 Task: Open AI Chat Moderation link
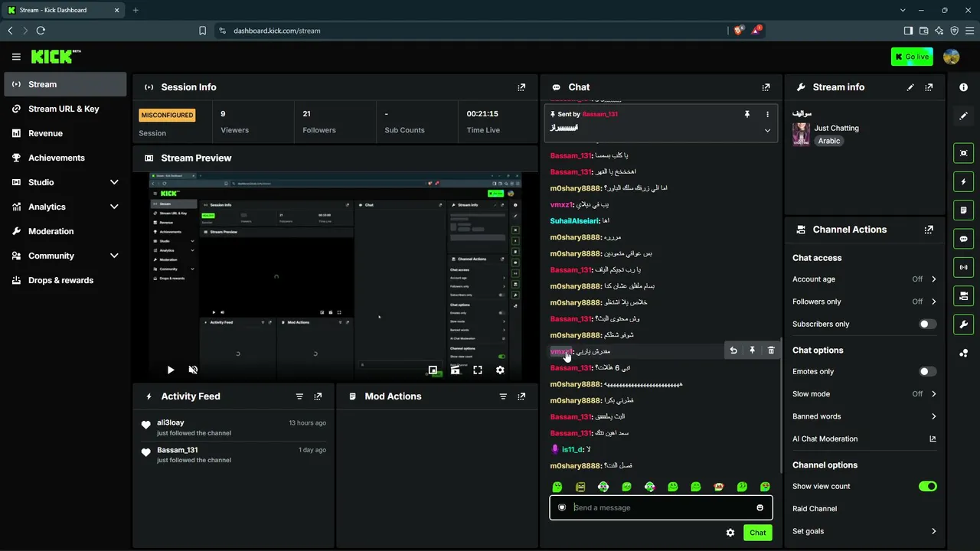point(864,439)
